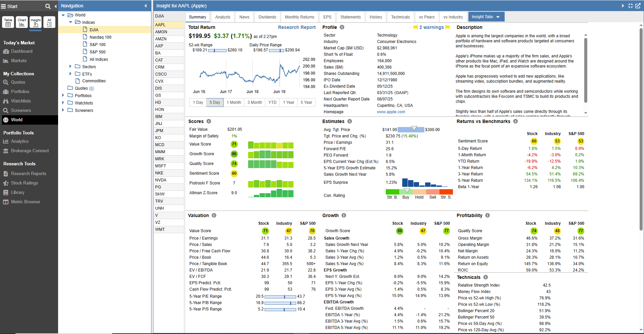Select the All view icon
The image size is (644, 334).
(x=49, y=23)
